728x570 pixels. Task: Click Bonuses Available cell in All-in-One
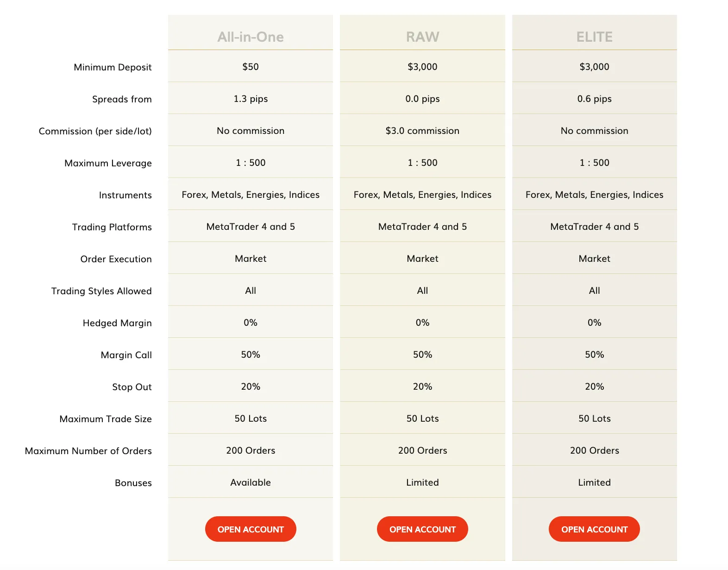pyautogui.click(x=251, y=482)
